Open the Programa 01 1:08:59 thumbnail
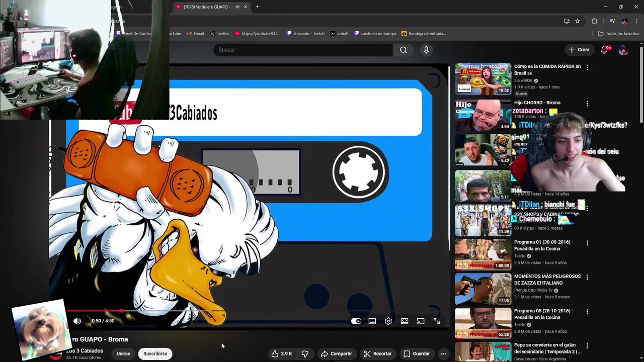Image resolution: width=644 pixels, height=362 pixels. [483, 254]
